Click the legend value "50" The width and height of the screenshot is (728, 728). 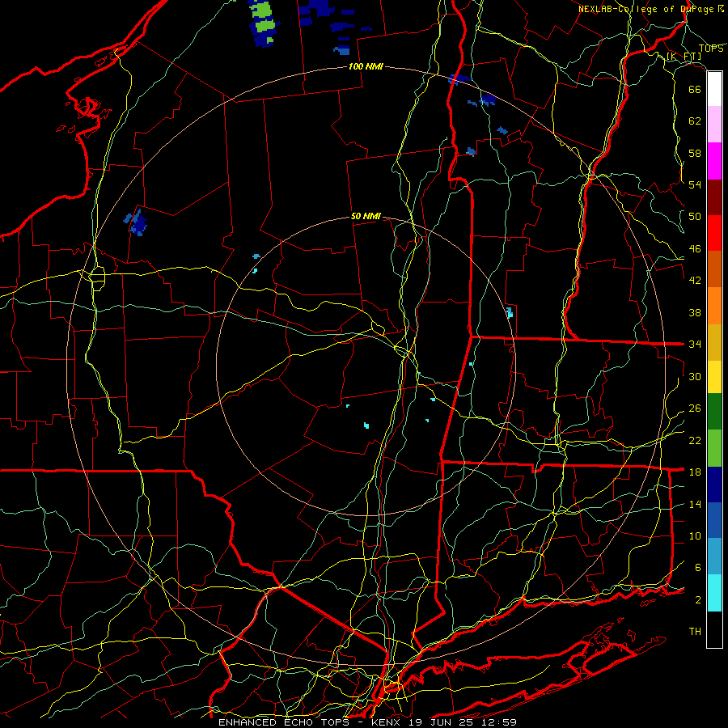click(x=695, y=216)
